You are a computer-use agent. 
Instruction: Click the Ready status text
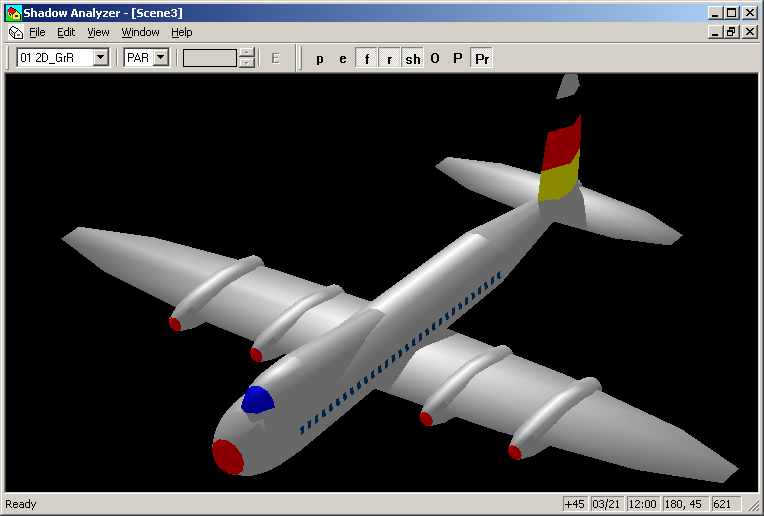pyautogui.click(x=21, y=504)
